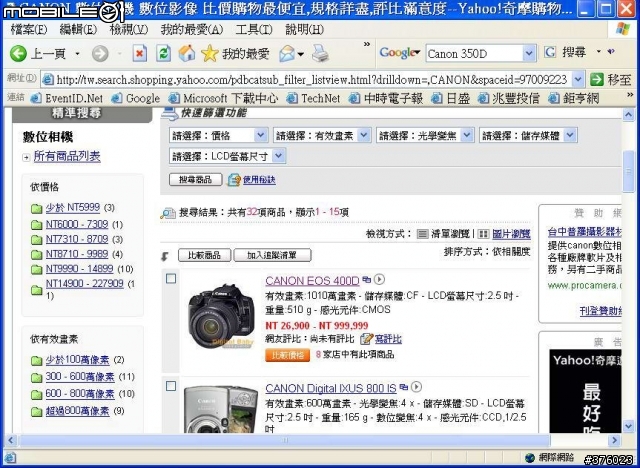Expand the Google search box dropdown arrow
The height and width of the screenshot is (468, 640).
click(x=529, y=53)
